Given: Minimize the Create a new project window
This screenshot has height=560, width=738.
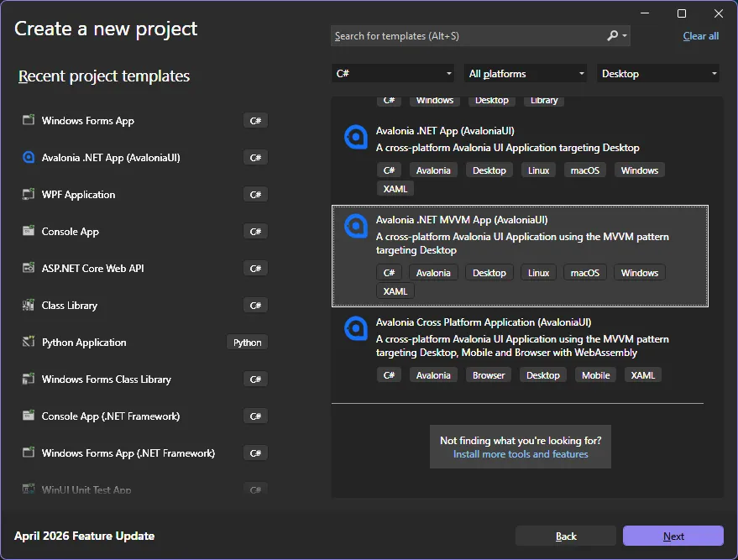Looking at the screenshot, I should (645, 13).
